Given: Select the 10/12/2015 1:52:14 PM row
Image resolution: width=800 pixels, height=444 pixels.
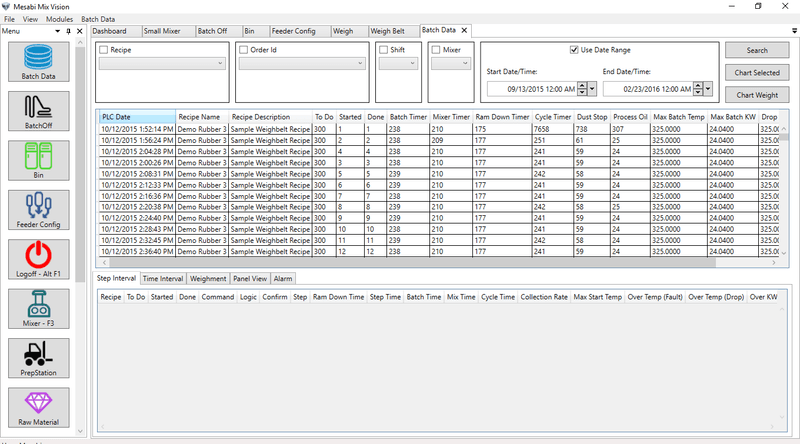Looking at the screenshot, I should point(439,129).
